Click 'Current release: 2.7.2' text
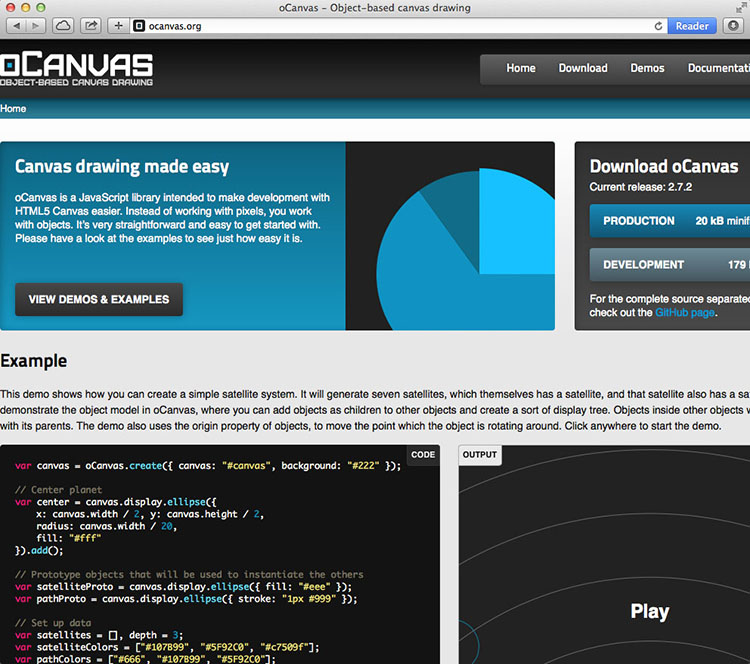 click(640, 187)
